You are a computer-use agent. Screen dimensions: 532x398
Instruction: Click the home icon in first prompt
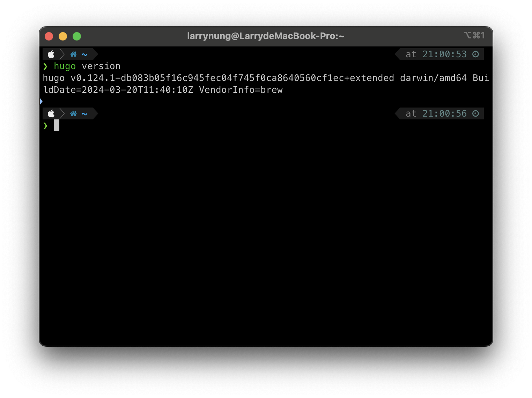tap(73, 54)
